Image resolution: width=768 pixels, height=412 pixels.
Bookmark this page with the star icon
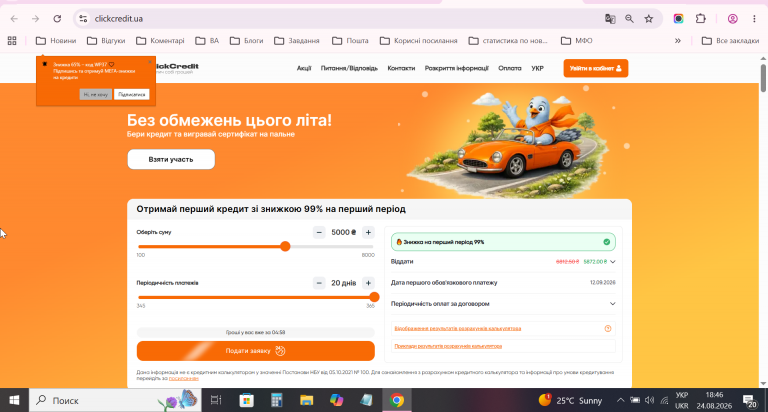649,19
